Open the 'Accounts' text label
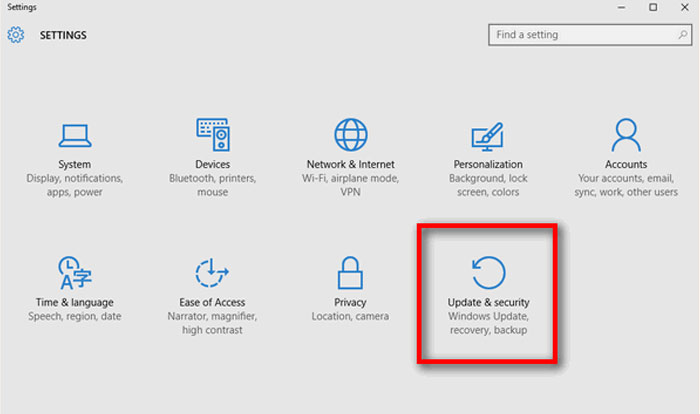700x414 pixels. (626, 164)
